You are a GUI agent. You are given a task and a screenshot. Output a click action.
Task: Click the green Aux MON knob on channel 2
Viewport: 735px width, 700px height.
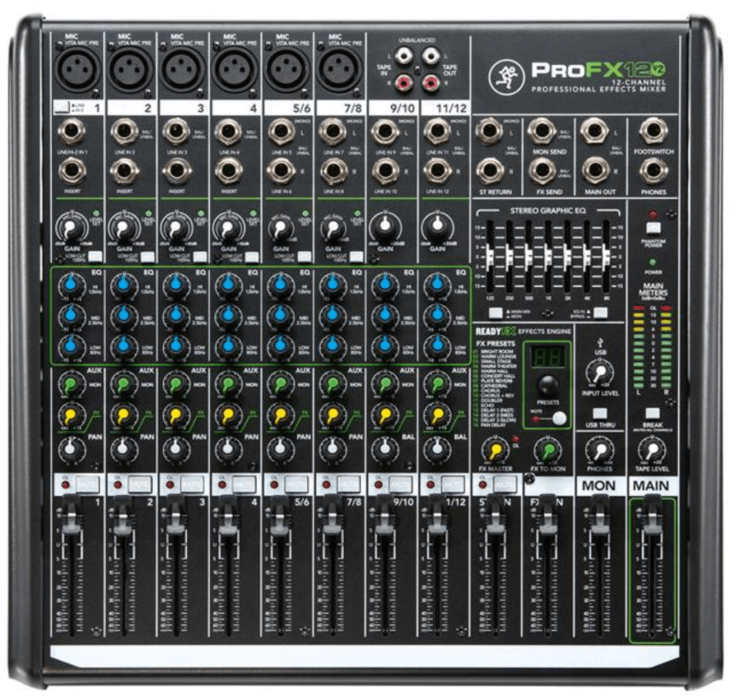click(123, 385)
